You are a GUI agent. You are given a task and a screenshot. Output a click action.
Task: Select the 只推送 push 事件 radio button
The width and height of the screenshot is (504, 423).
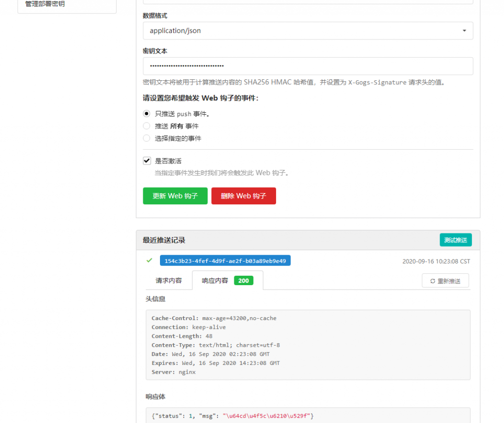coord(146,113)
